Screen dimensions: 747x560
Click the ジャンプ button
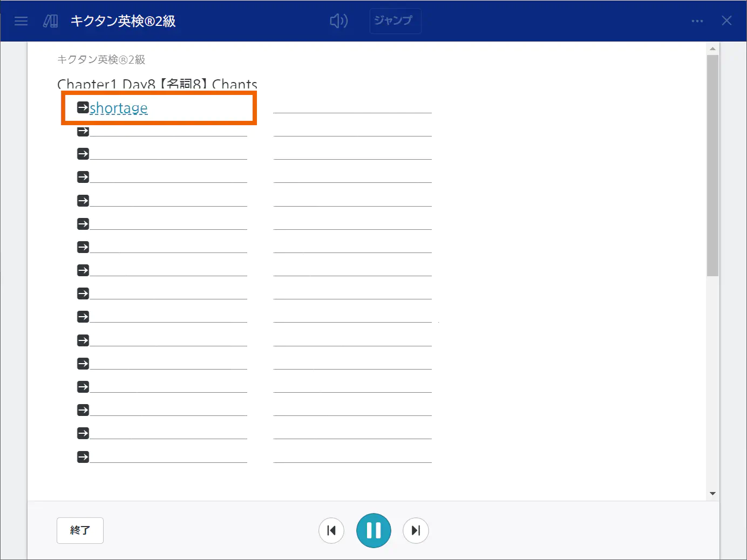tap(395, 21)
